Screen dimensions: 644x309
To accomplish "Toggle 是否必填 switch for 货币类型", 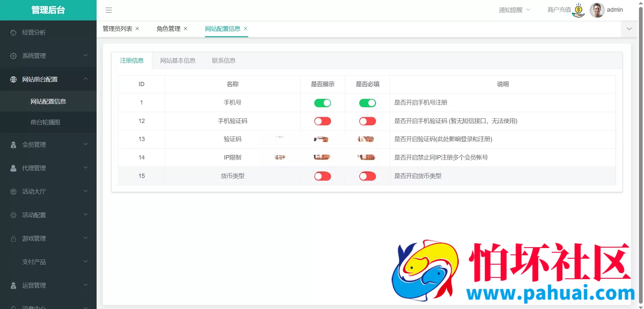I will (368, 176).
